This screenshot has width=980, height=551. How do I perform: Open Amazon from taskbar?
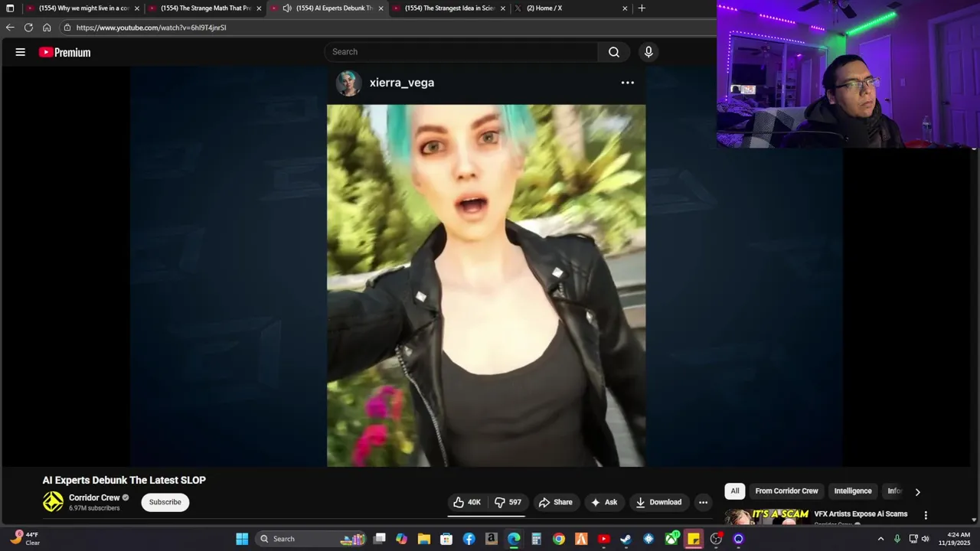point(492,539)
